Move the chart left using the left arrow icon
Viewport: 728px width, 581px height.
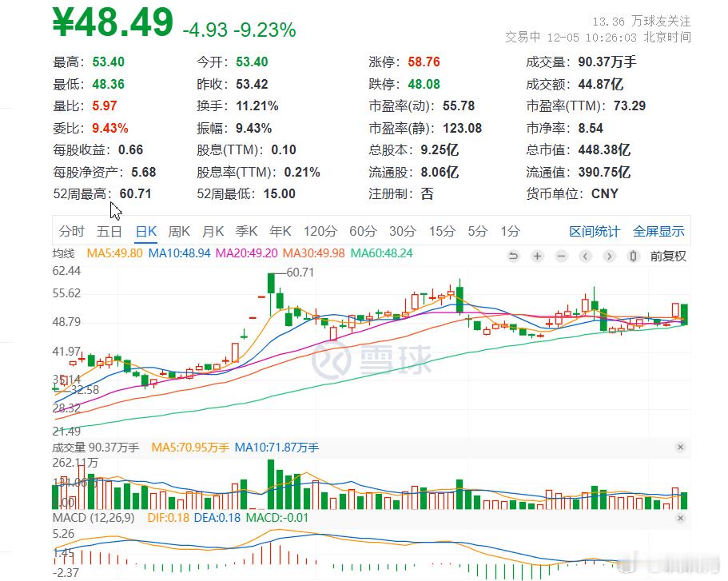[x=585, y=256]
